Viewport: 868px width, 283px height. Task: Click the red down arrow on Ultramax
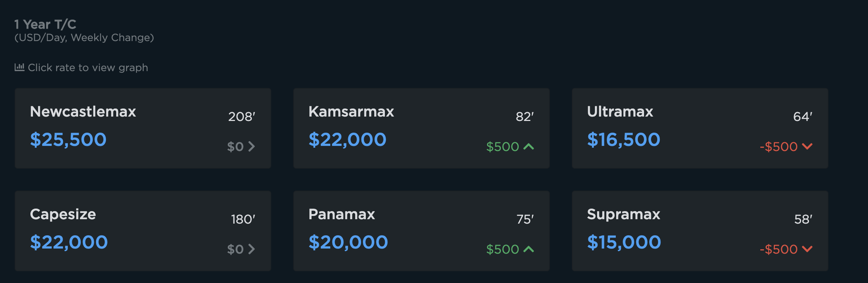click(x=807, y=147)
